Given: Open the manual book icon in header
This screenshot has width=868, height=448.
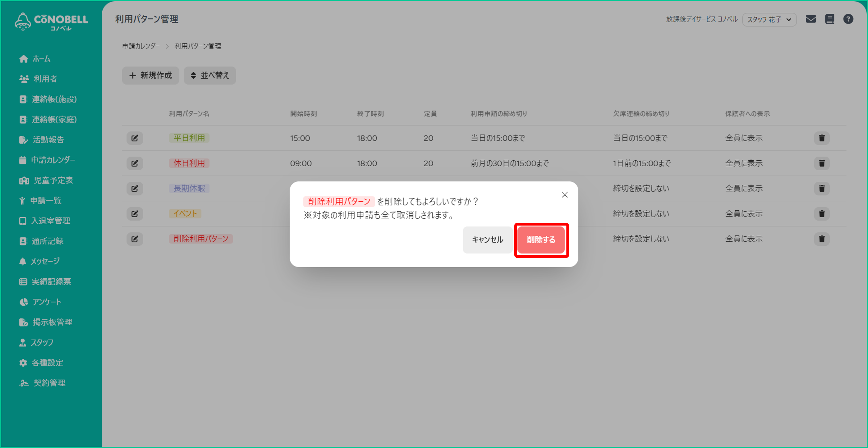Looking at the screenshot, I should click(x=830, y=19).
